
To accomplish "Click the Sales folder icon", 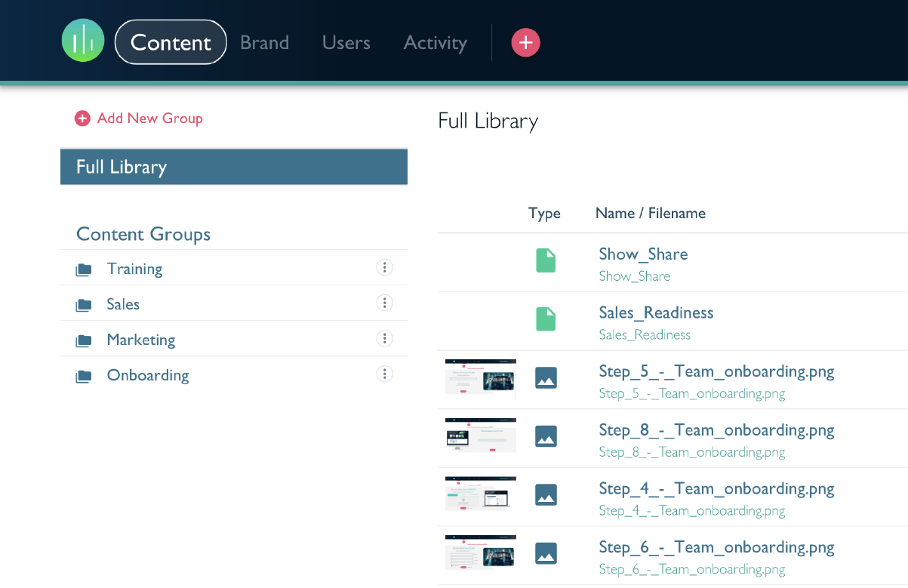I will [84, 305].
